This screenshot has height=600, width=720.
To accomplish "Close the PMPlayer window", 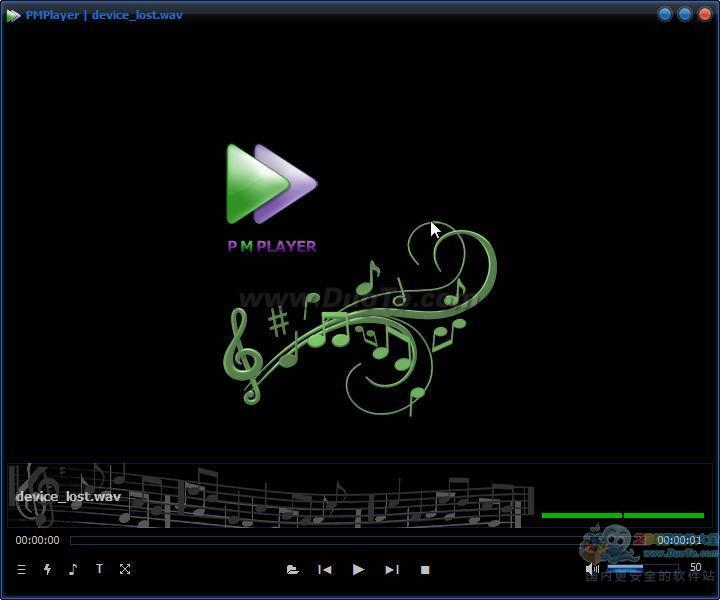I will [704, 14].
